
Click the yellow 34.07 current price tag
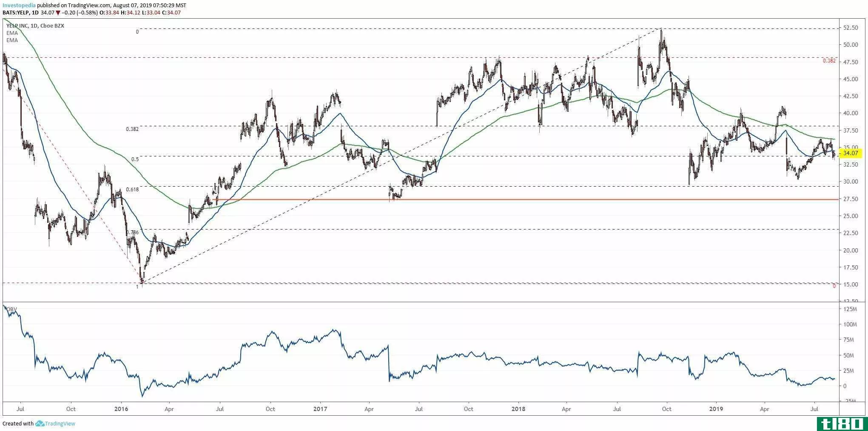click(x=850, y=153)
